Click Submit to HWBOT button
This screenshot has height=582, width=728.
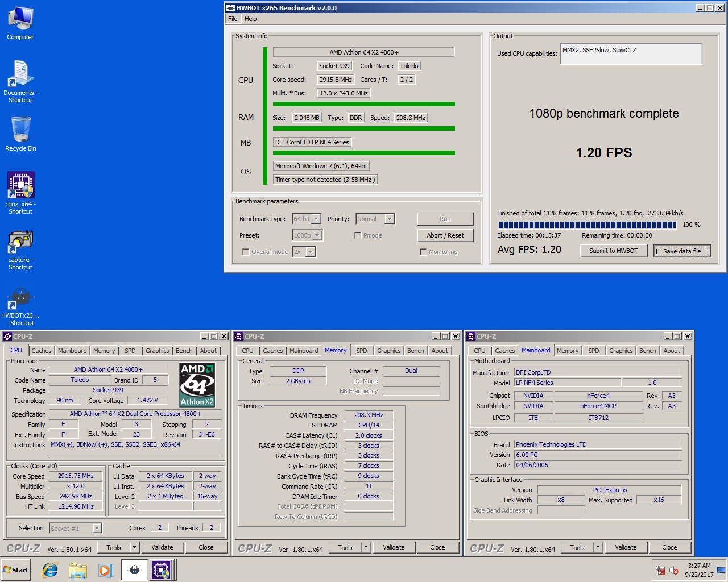614,251
